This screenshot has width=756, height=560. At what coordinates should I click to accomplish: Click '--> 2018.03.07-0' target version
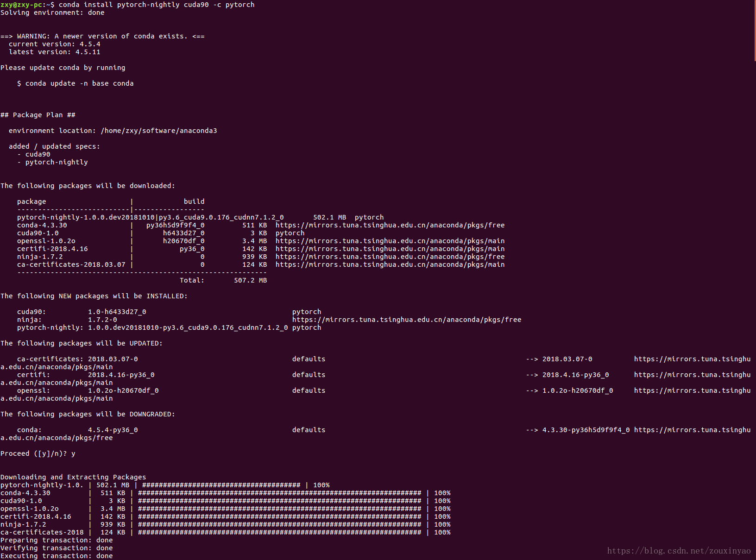559,359
